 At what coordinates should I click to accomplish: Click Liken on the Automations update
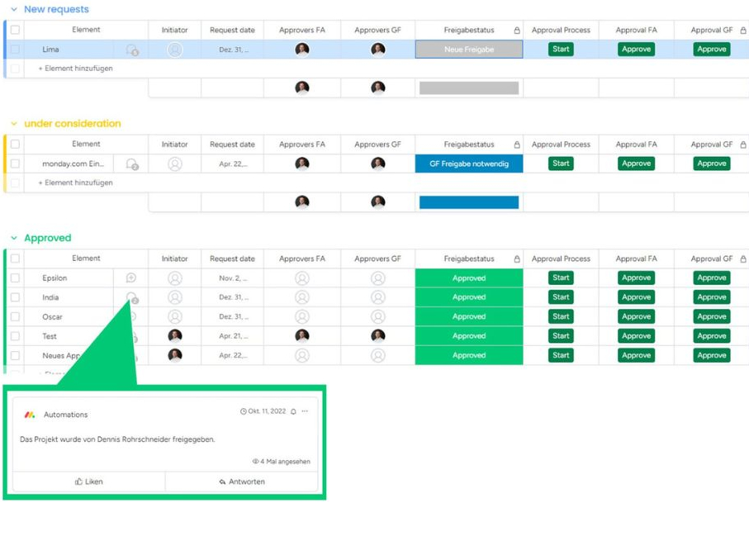[x=88, y=482]
